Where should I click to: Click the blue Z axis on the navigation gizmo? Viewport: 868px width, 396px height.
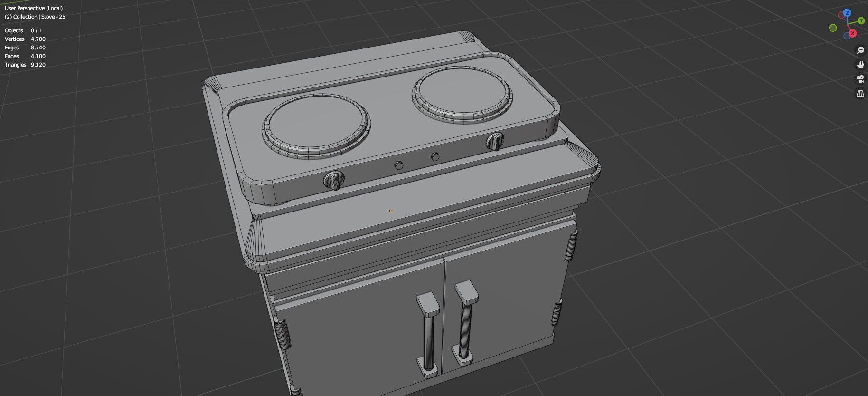[847, 13]
